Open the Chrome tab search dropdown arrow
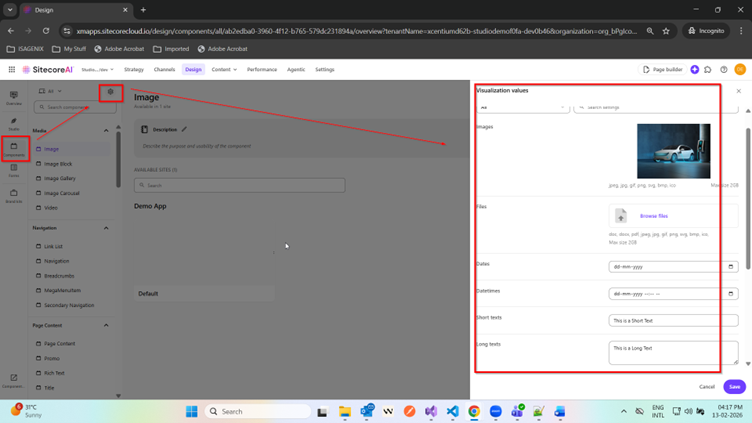Screen dimensions: 752x423 point(10,10)
